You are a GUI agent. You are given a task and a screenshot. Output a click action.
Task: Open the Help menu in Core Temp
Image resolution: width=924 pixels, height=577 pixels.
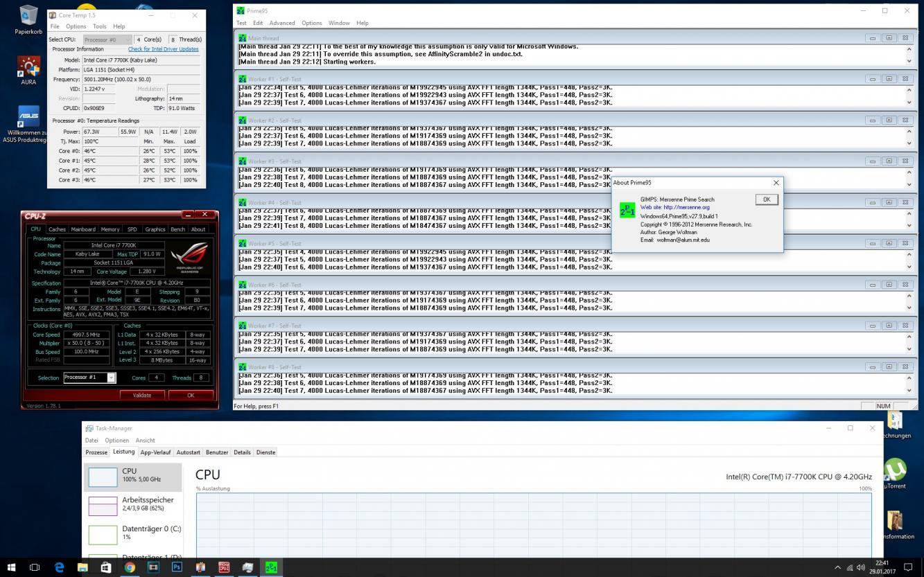119,26
